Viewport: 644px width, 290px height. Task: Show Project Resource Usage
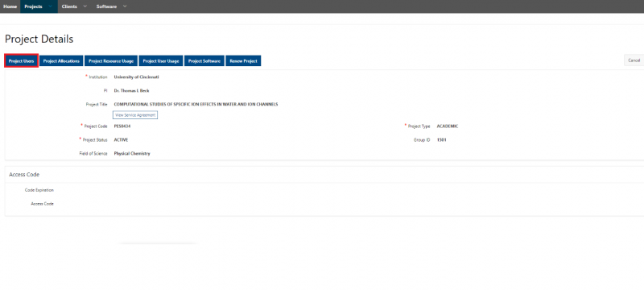pos(111,60)
